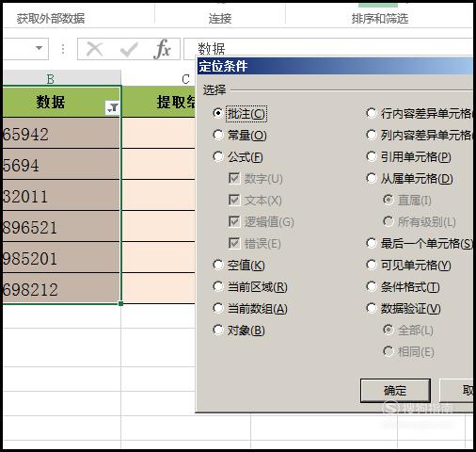Click the 确定 button in 定位条件 dialog
This screenshot has width=476, height=452.
[395, 391]
